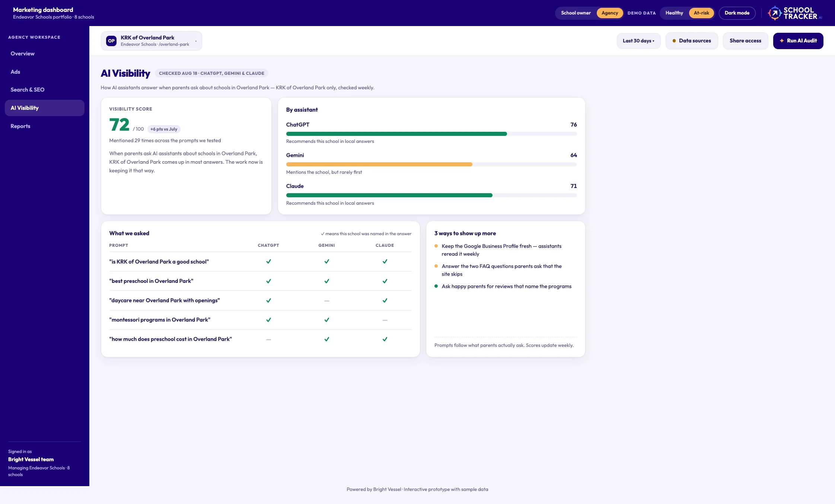Open Search & SEO in sidebar
This screenshot has width=835, height=504.
click(x=45, y=90)
